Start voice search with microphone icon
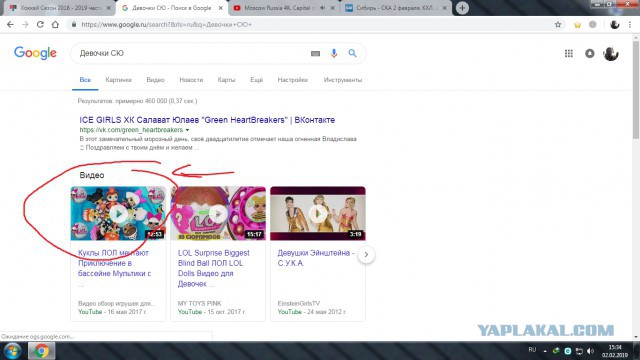Screen dimensions: 640x360 coord(334,53)
